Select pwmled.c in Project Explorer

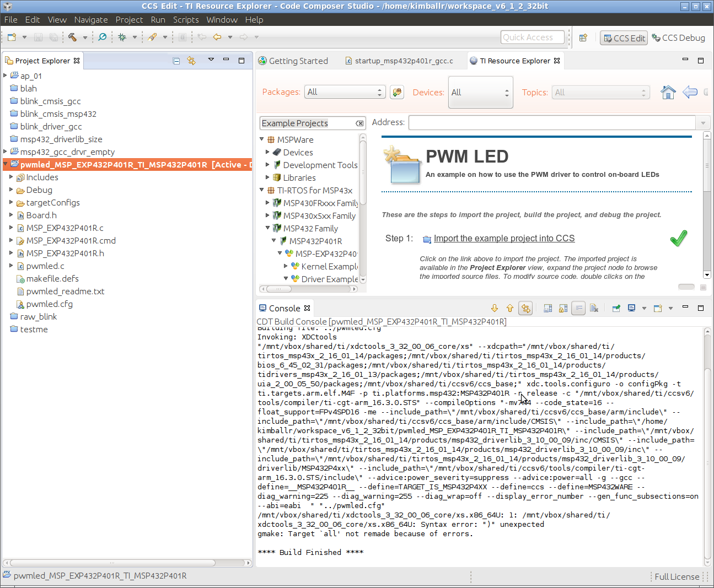pyautogui.click(x=45, y=266)
